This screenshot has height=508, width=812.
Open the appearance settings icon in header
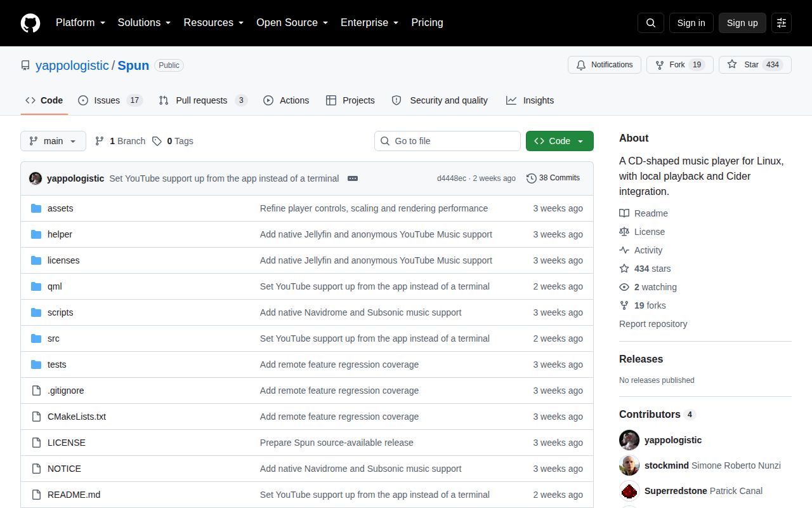pos(782,23)
